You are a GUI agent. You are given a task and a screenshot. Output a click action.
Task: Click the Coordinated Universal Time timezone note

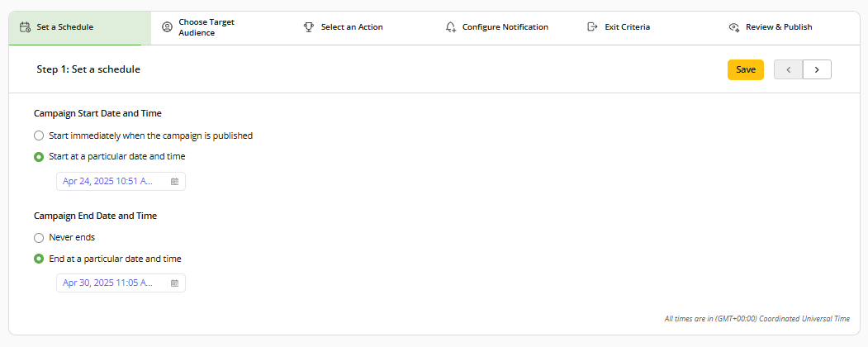click(x=757, y=319)
